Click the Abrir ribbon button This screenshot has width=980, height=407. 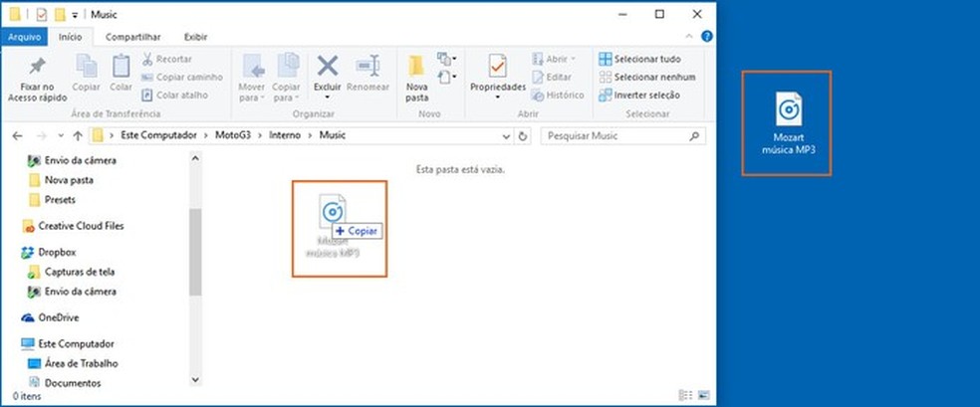coord(553,59)
